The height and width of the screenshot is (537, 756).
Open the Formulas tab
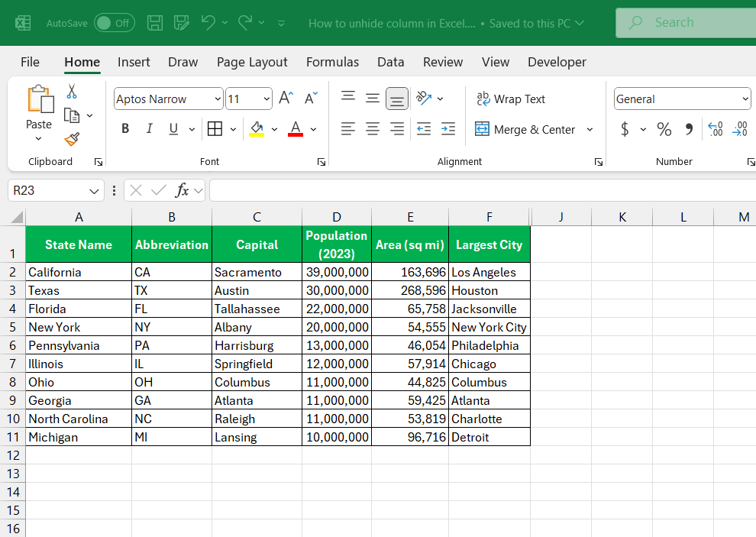coord(332,62)
